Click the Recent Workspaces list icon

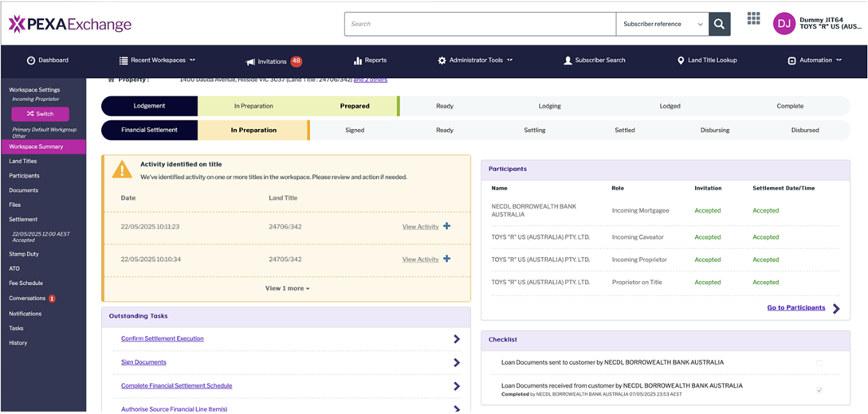tap(124, 61)
